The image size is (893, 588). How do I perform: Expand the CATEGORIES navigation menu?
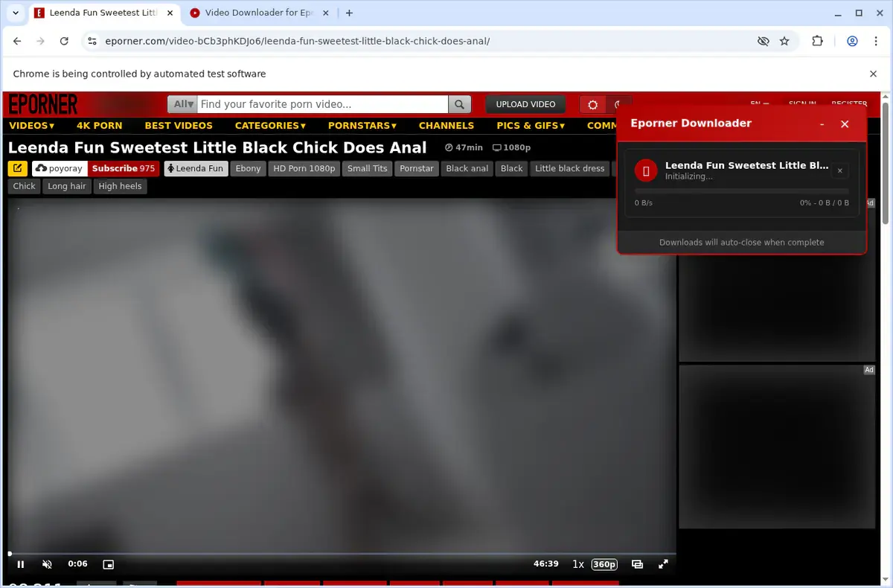[x=271, y=126]
